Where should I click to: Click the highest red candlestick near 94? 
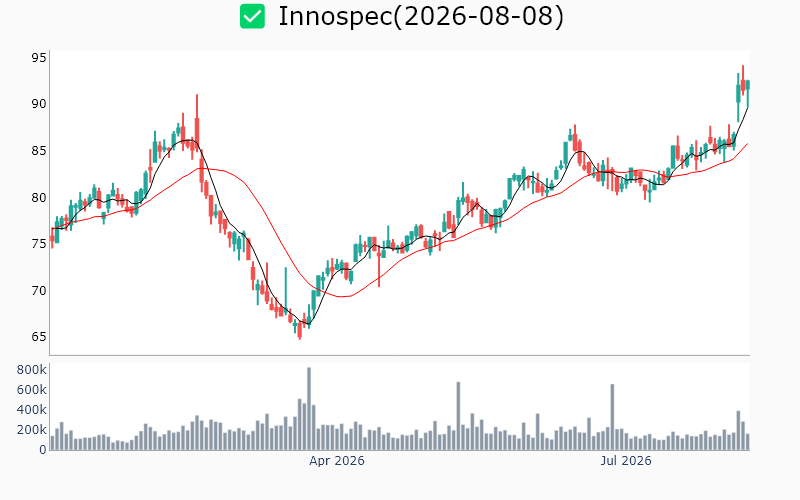click(743, 80)
